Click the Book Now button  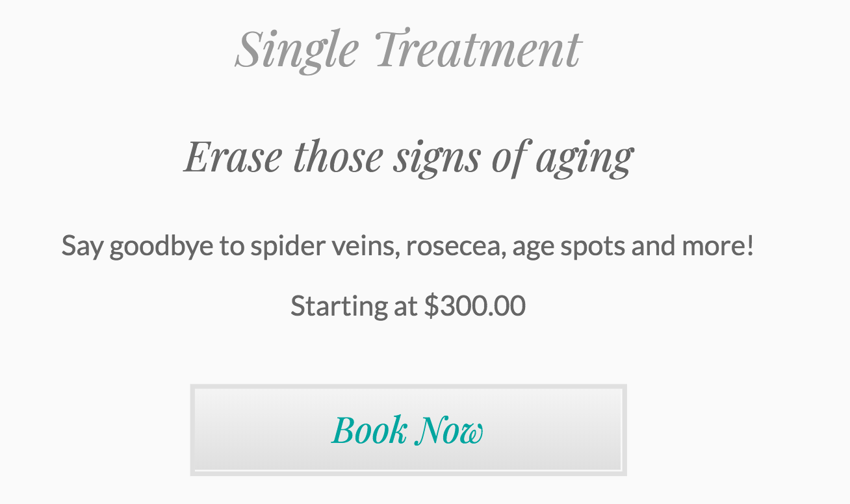pyautogui.click(x=408, y=430)
